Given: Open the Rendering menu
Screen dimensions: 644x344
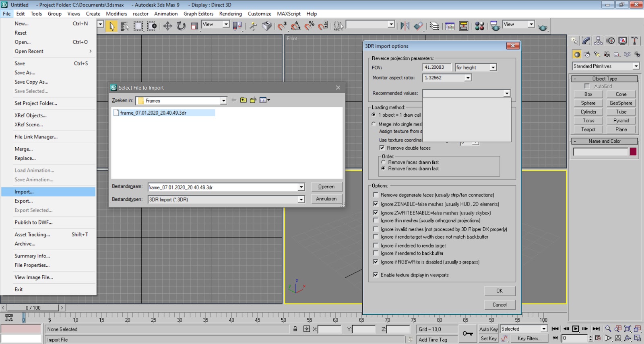Looking at the screenshot, I should (x=230, y=14).
